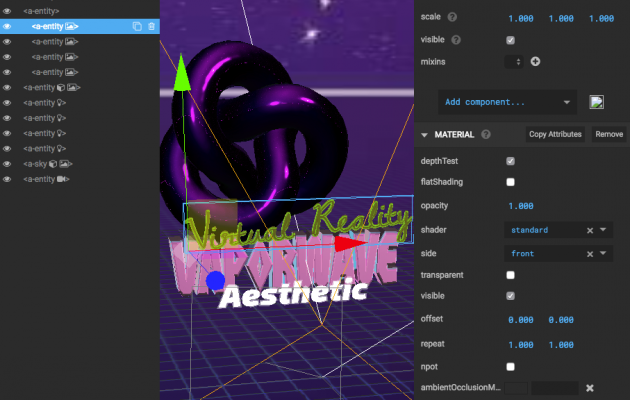This screenshot has width=630, height=400.
Task: Click the help icon beside scale
Action: pos(452,18)
